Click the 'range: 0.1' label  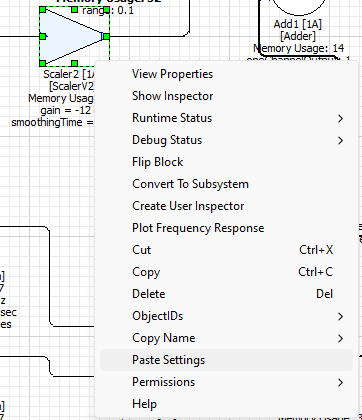tap(108, 10)
